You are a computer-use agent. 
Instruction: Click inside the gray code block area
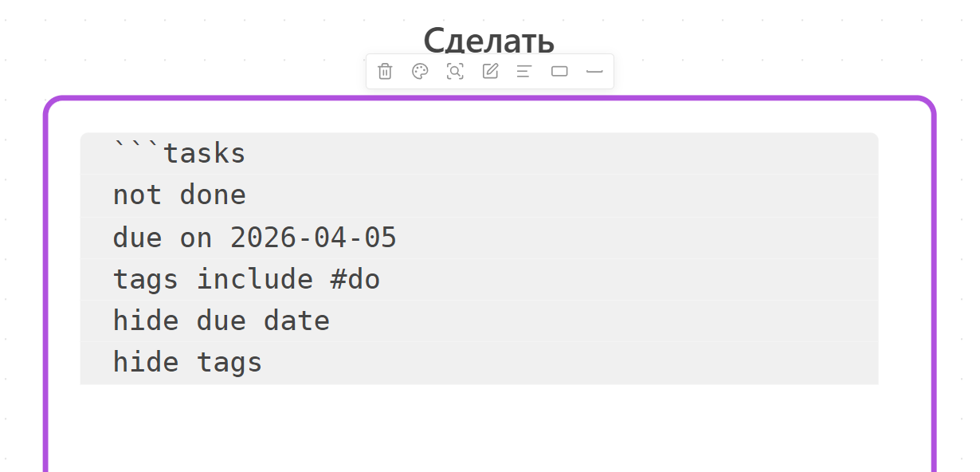(637, 239)
